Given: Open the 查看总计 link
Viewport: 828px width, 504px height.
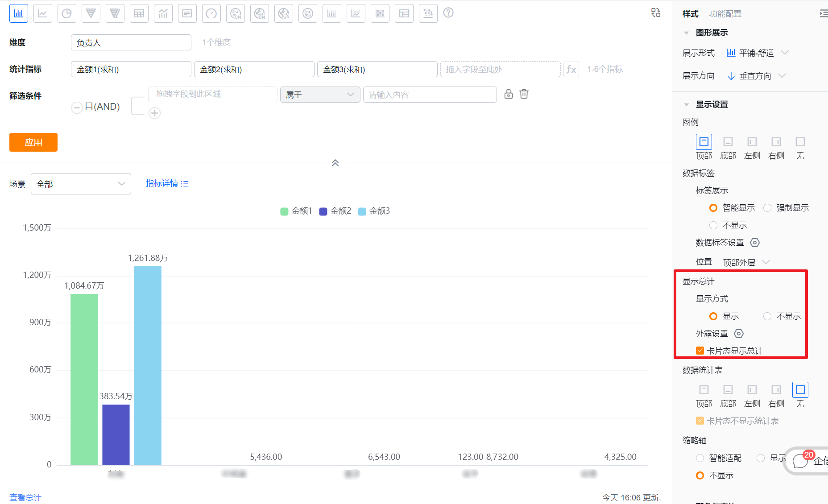Looking at the screenshot, I should (x=25, y=497).
